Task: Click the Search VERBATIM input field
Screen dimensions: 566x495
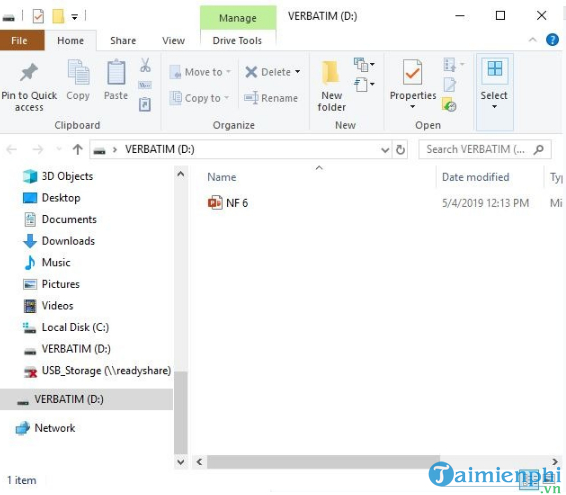Action: 485,149
